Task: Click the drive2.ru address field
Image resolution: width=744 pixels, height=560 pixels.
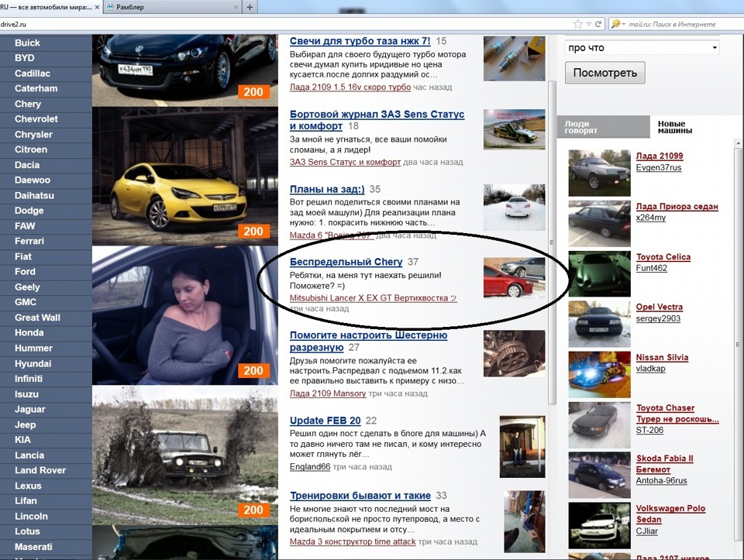Action: 284,24
